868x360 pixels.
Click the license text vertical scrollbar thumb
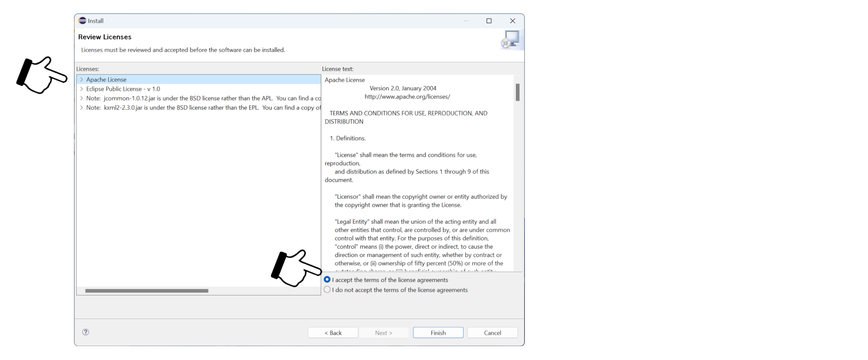tap(518, 92)
